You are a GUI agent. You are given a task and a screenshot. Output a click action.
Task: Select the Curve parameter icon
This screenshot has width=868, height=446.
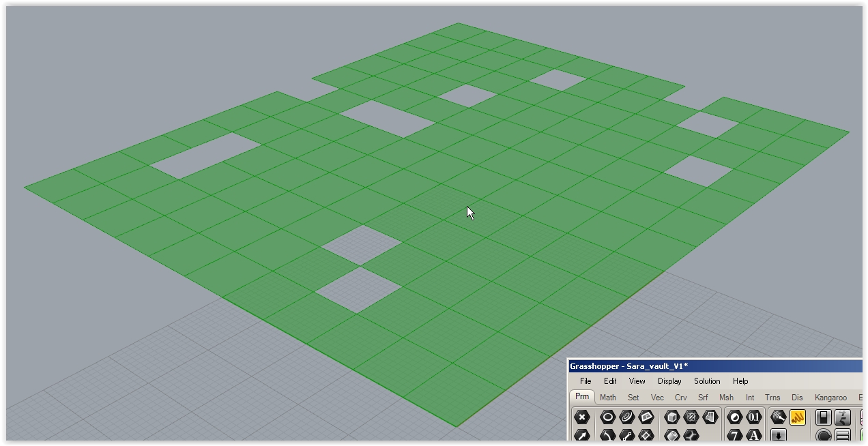pos(608,435)
